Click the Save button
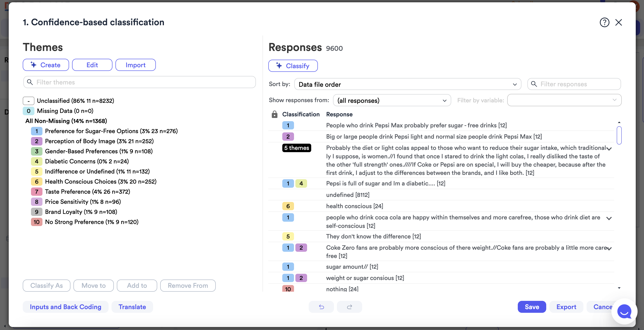The width and height of the screenshot is (644, 330). tap(532, 307)
